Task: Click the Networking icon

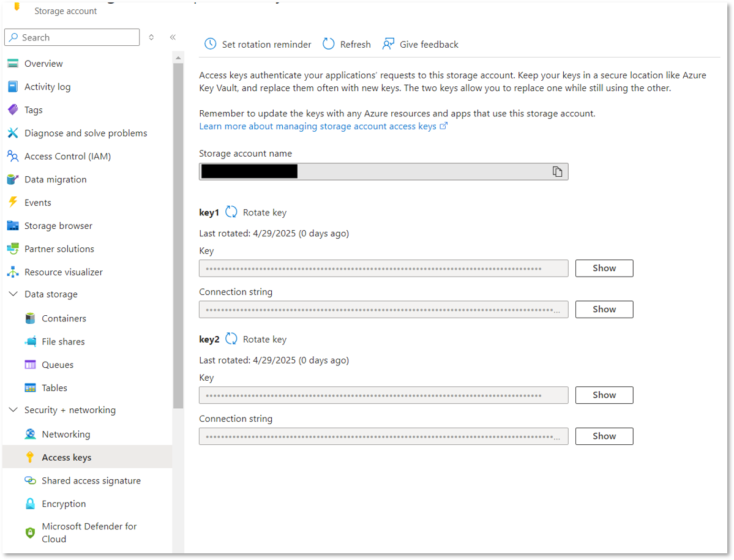Action: pos(31,434)
